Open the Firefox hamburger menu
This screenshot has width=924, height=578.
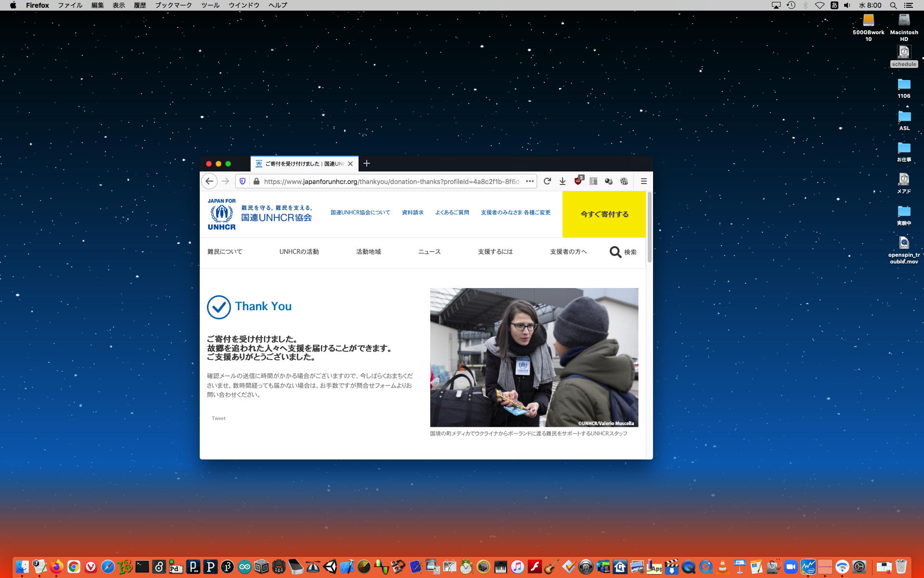(643, 181)
